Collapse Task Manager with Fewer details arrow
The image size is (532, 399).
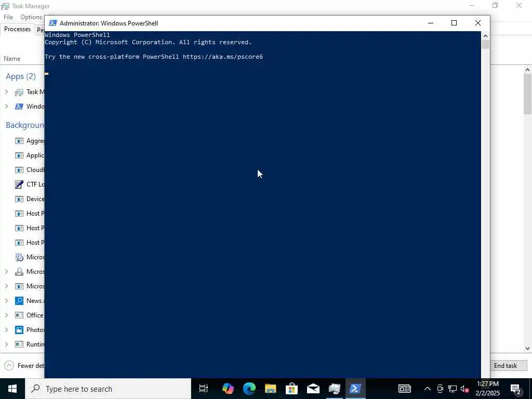(9, 365)
